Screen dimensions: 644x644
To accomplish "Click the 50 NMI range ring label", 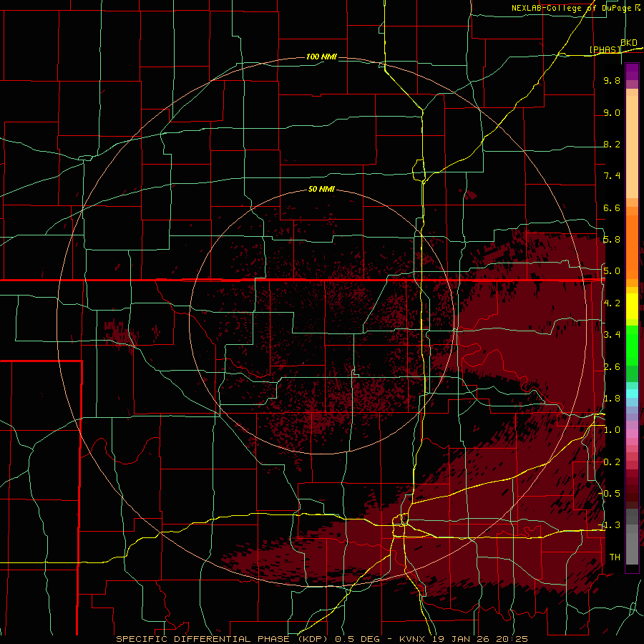I will tap(321, 189).
